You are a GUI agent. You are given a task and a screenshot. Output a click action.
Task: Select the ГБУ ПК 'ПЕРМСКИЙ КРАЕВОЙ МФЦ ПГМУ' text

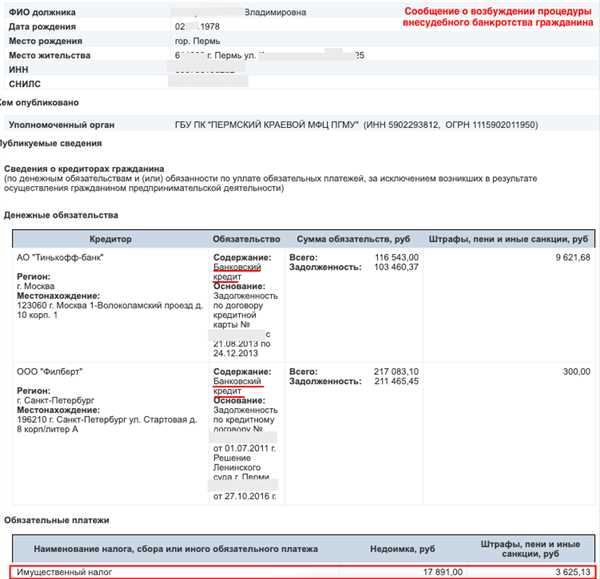point(267,125)
